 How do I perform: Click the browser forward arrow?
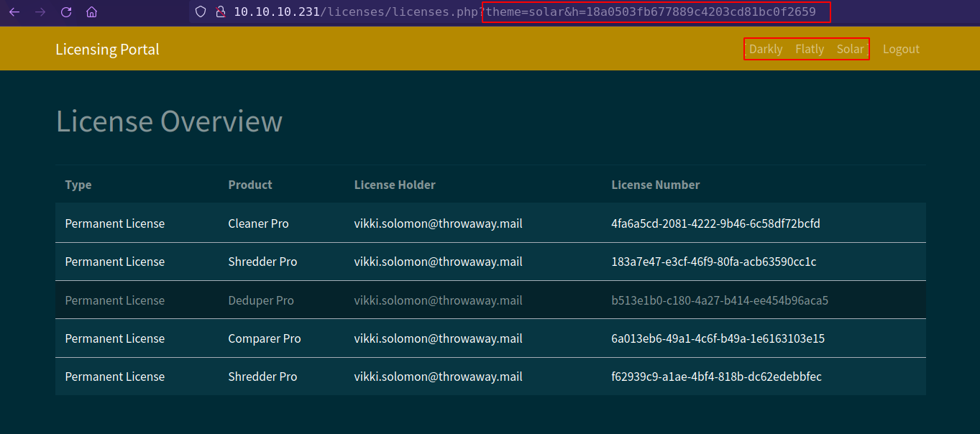[x=40, y=12]
